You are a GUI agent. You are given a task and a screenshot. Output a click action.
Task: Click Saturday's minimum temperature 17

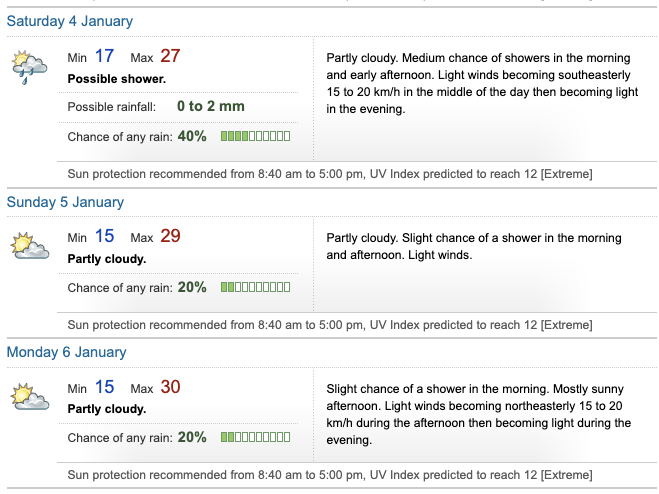pyautogui.click(x=105, y=57)
